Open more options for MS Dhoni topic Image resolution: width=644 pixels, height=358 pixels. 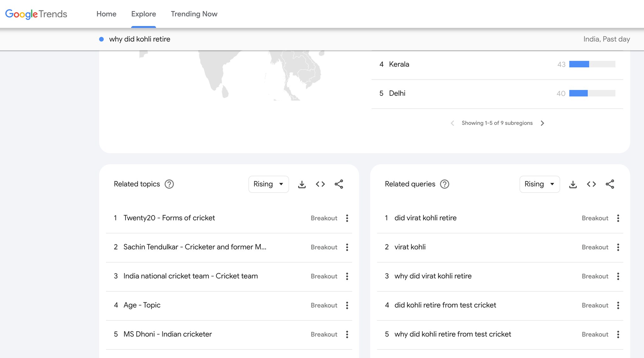pyautogui.click(x=347, y=334)
